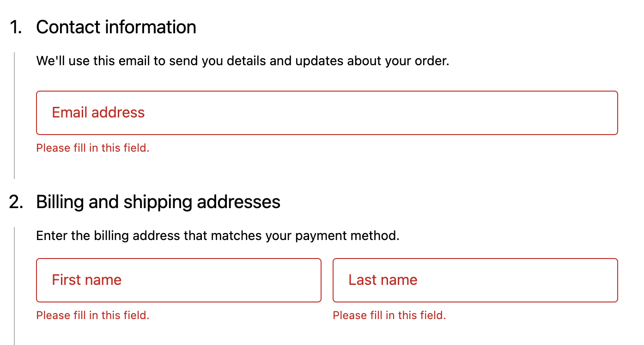
Task: Click the Contact information heading
Action: click(x=116, y=27)
